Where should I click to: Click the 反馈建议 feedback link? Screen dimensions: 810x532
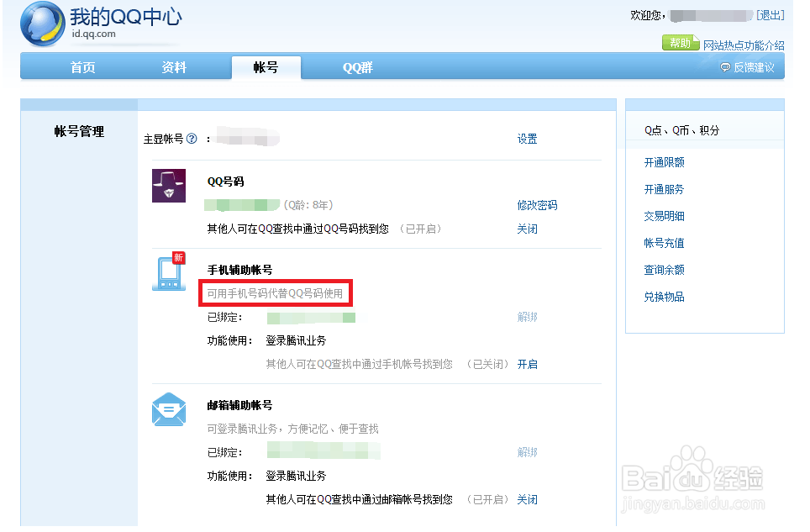tap(754, 68)
